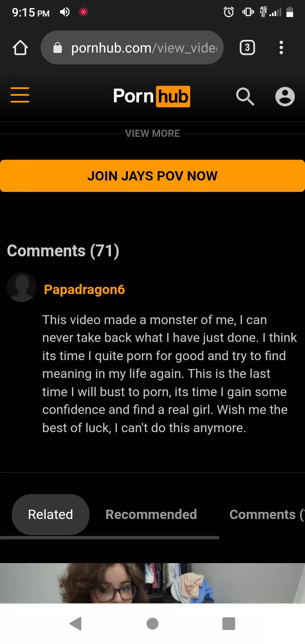Tap the Android recent apps square

[229, 623]
